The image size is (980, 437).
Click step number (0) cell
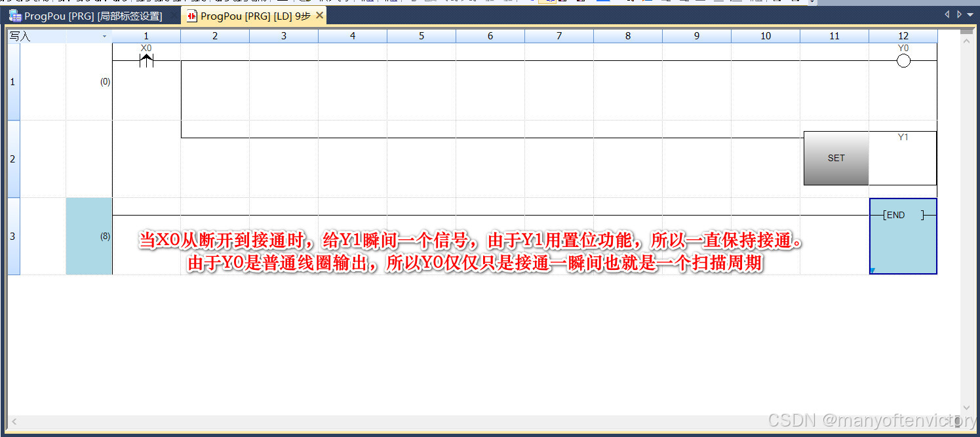[89, 82]
